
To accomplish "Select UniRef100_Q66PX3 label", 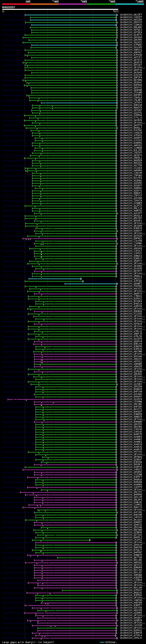I will click(131, 294).
